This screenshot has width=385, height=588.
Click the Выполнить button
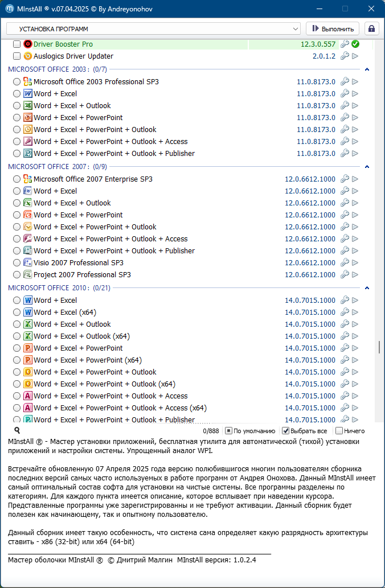pos(333,29)
